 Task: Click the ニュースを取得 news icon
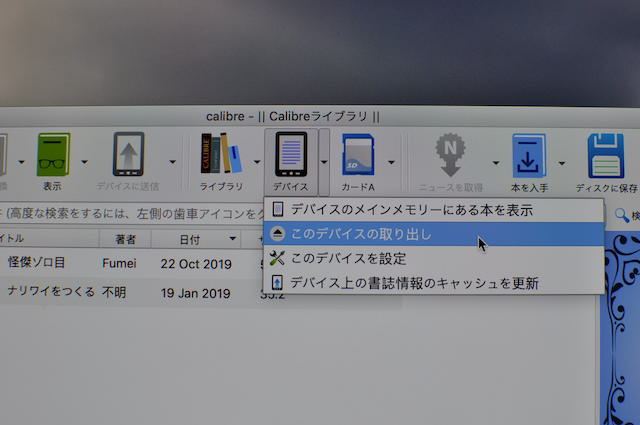(450, 155)
